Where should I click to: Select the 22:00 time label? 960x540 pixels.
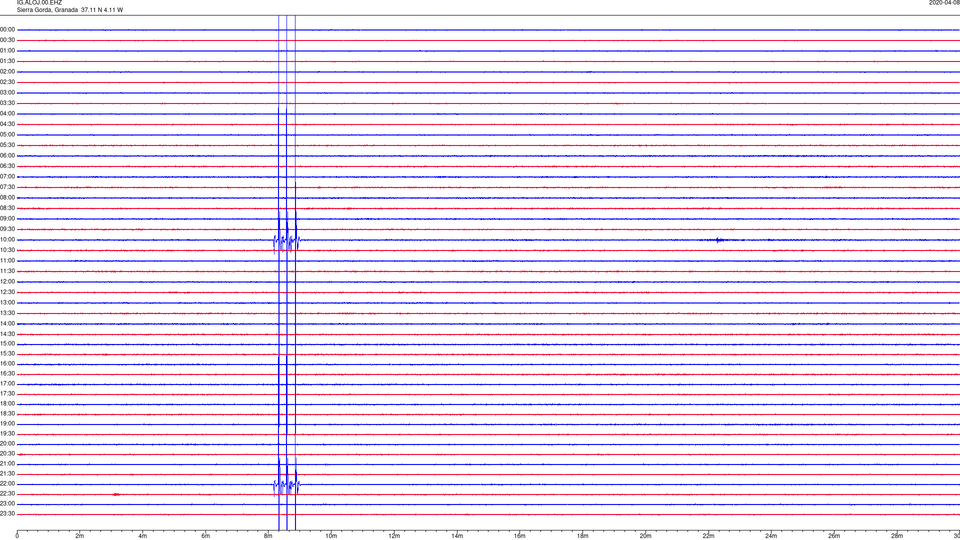[7, 483]
